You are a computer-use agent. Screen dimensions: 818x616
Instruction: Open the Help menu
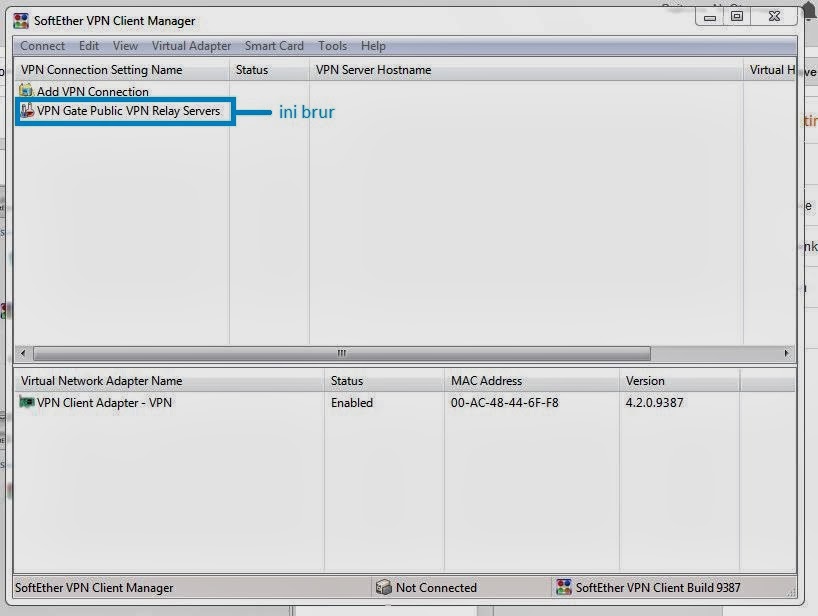(x=373, y=46)
